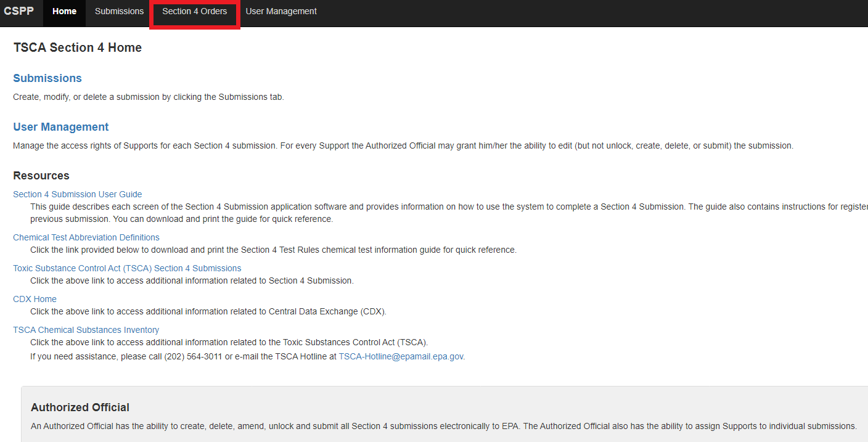The width and height of the screenshot is (868, 442).
Task: Click the Authorized Official description paragraph
Action: coord(443,426)
